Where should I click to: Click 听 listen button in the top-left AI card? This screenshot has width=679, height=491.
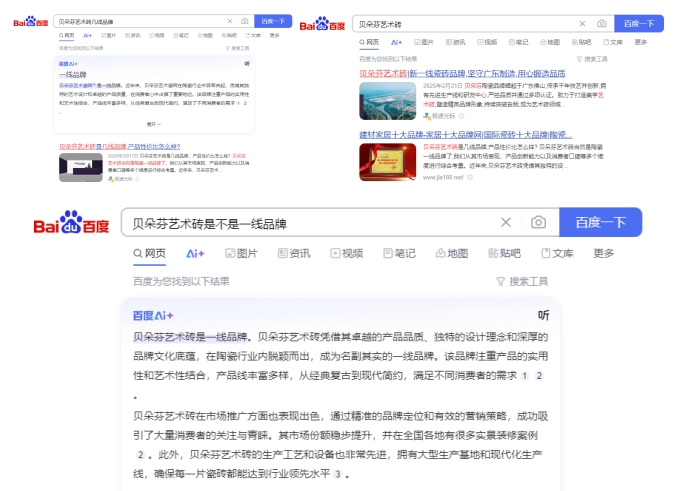click(247, 64)
